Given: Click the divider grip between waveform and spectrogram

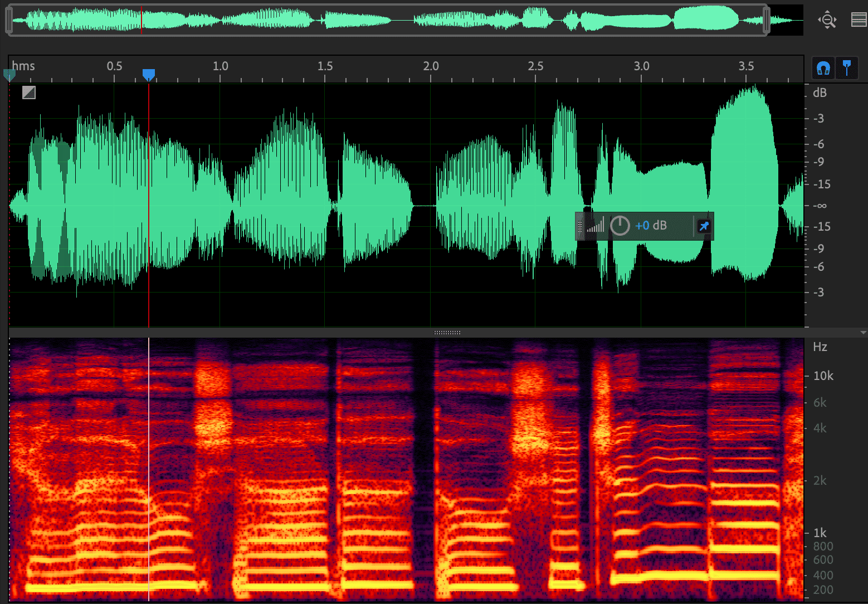Looking at the screenshot, I should [447, 333].
